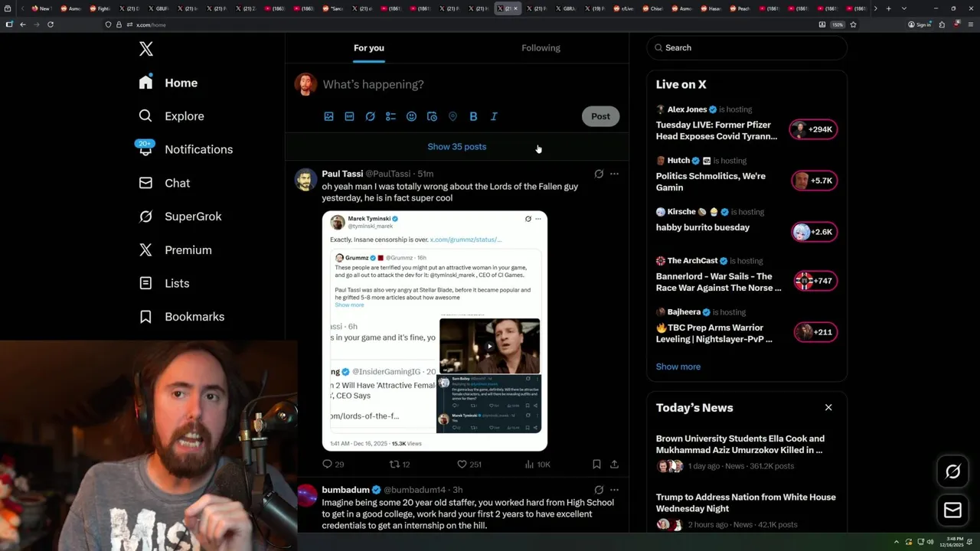
Task: List all tabs dropdown
Action: [904, 8]
